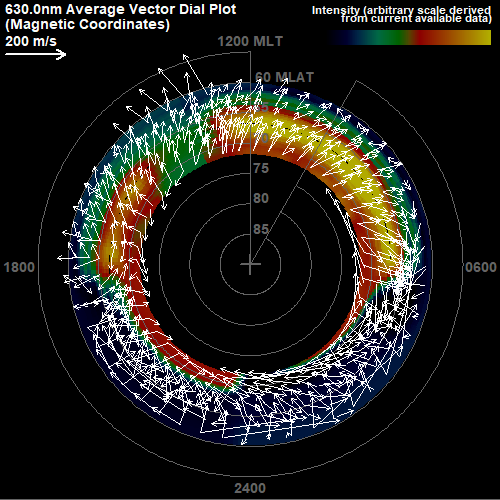Image resolution: width=500 pixels, height=500 pixels.
Task: Click the plot title '630.0nm Average Vector Dial Plot'
Action: (121, 9)
